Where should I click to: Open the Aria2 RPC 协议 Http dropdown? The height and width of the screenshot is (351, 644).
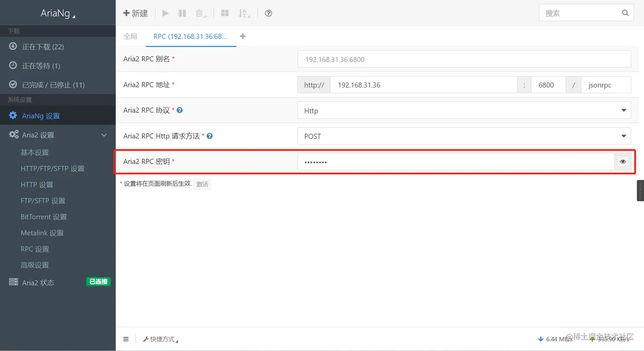[x=464, y=111]
